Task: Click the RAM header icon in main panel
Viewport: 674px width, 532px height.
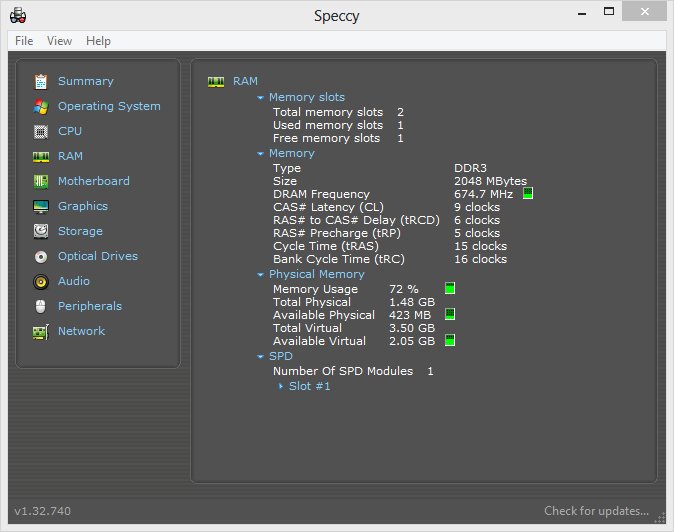Action: click(x=216, y=82)
